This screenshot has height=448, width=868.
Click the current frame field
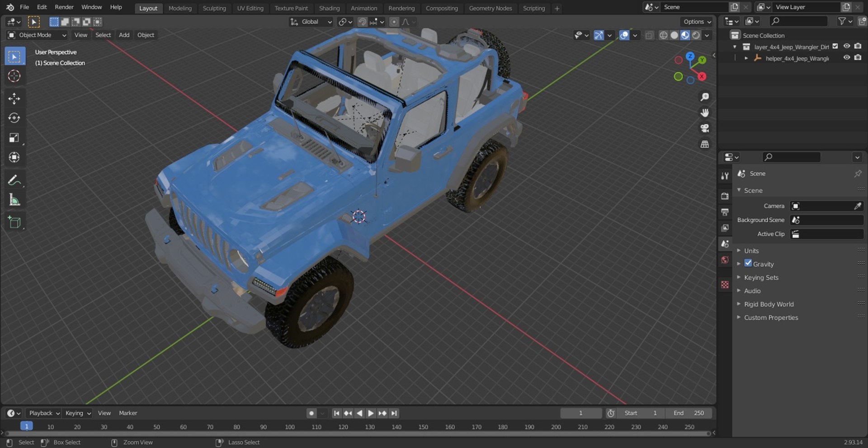click(581, 413)
